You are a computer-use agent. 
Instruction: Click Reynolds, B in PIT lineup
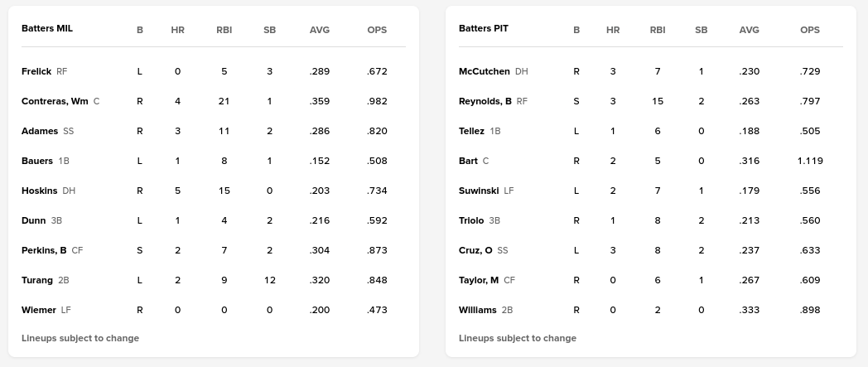[x=485, y=101]
